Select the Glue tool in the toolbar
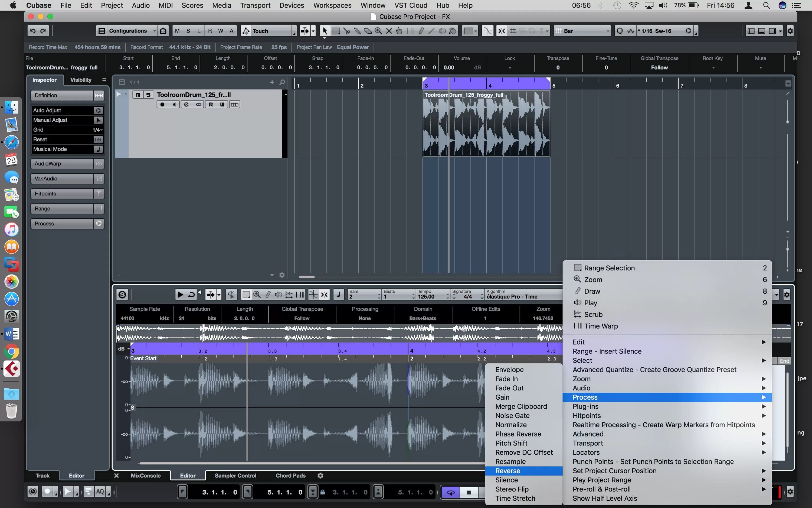The image size is (812, 508). 357,31
